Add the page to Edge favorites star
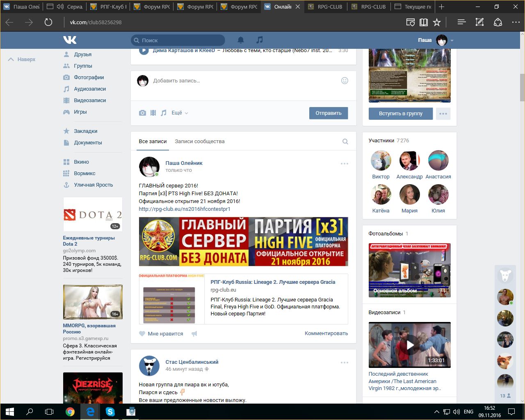525x420 pixels. click(x=437, y=22)
